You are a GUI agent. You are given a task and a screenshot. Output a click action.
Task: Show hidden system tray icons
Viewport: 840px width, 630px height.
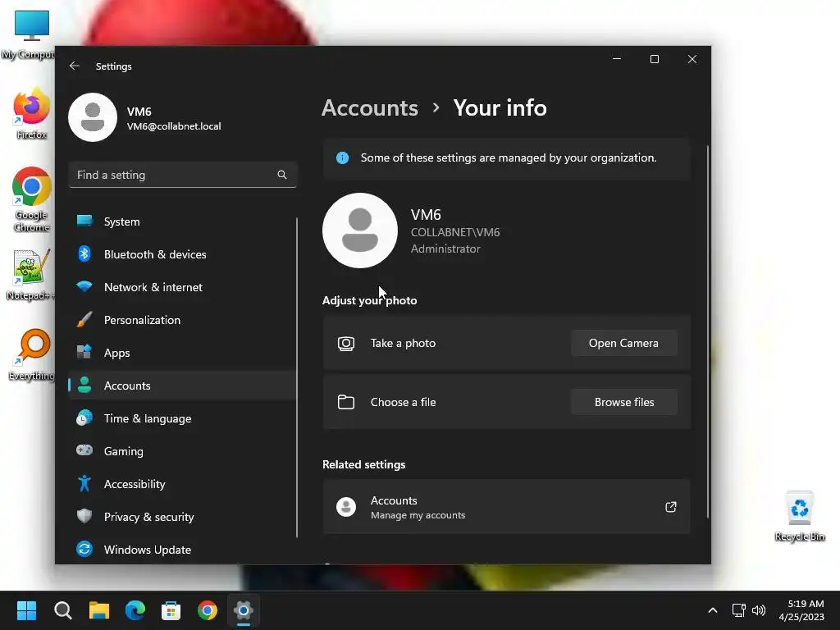(713, 610)
